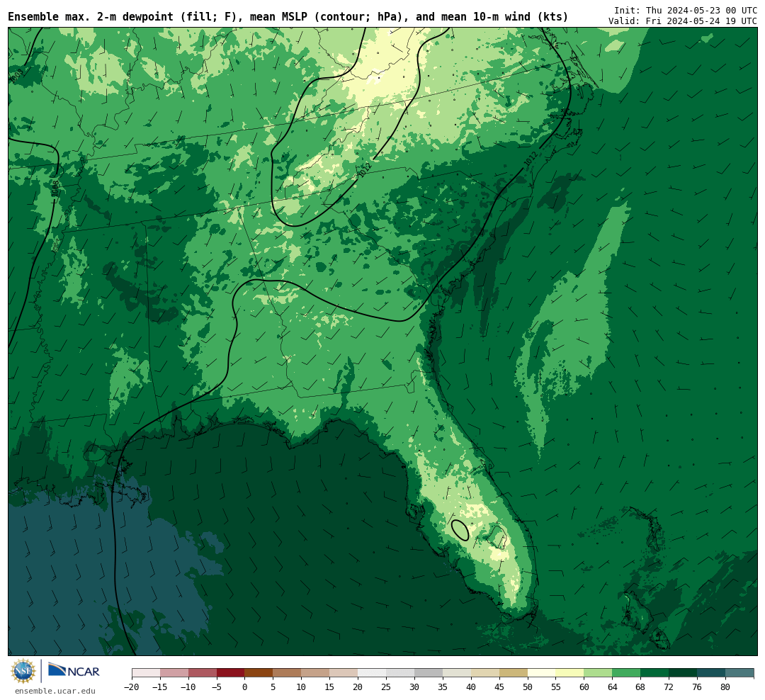Screen dimensions: 765x700
Task: Click the NCAR logo
Action: click(x=74, y=670)
